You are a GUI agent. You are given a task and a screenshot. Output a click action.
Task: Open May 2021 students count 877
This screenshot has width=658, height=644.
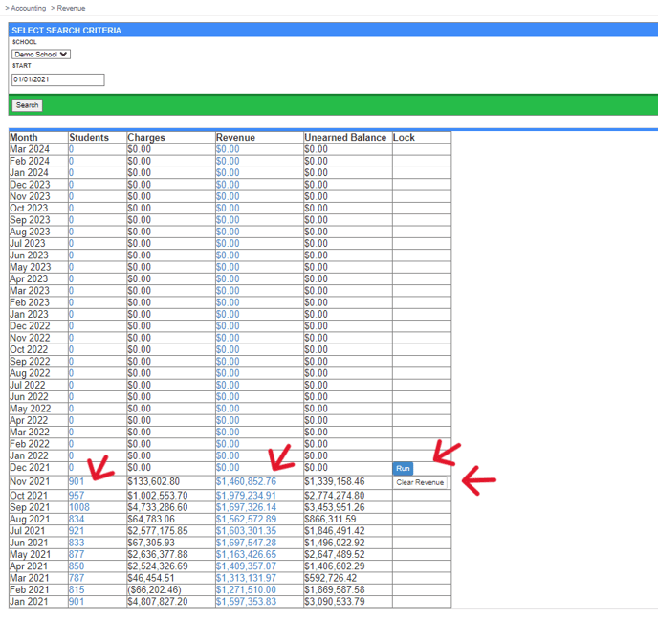pyautogui.click(x=77, y=555)
